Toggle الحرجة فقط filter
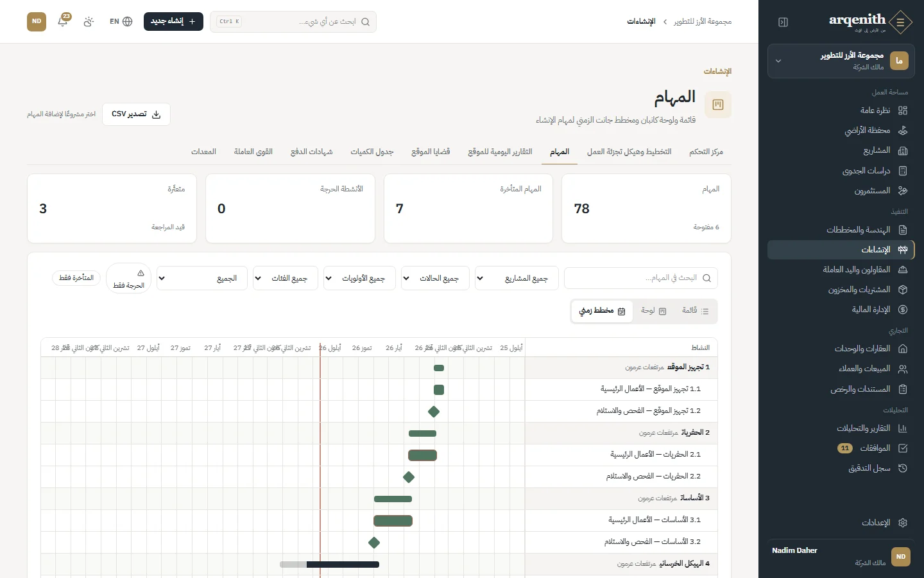Viewport: 924px width, 578px height. point(129,278)
